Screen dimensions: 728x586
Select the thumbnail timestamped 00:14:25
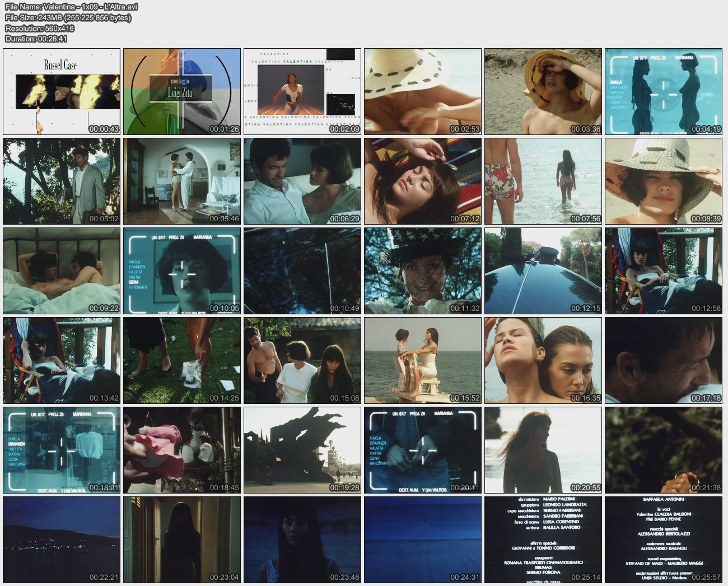182,360
